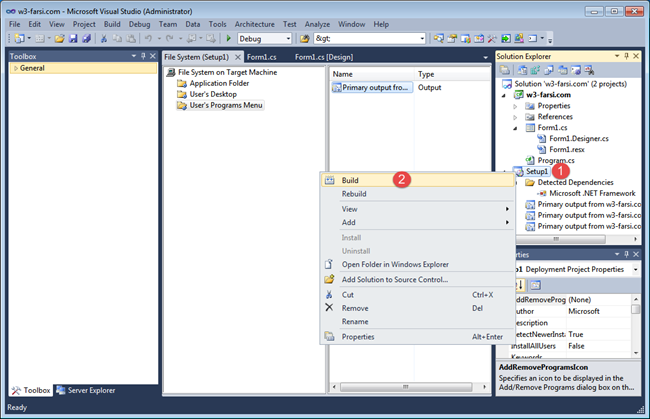The height and width of the screenshot is (419, 650).
Task: Select Open Folder in Windows Explorer
Action: tap(417, 264)
